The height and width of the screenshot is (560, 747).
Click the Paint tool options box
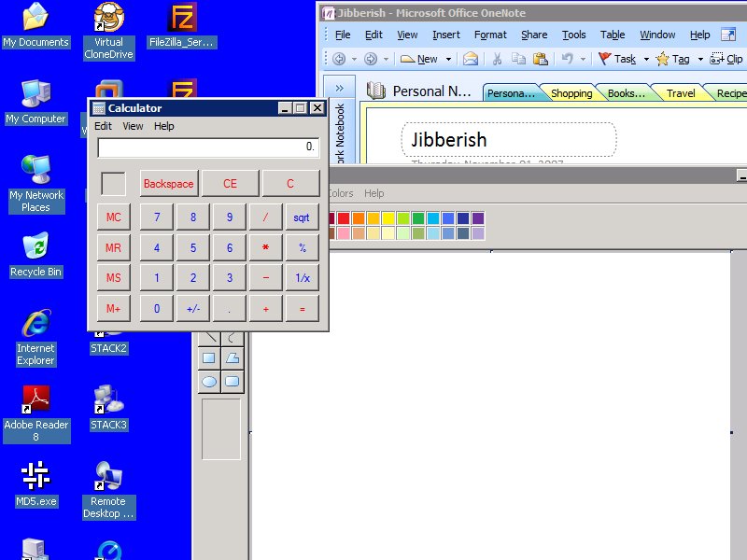pyautogui.click(x=221, y=429)
